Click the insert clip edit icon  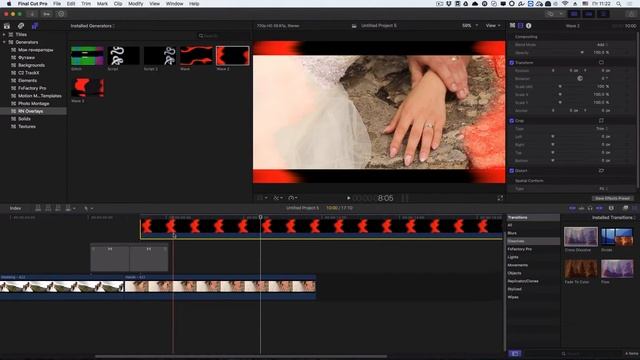point(48,208)
